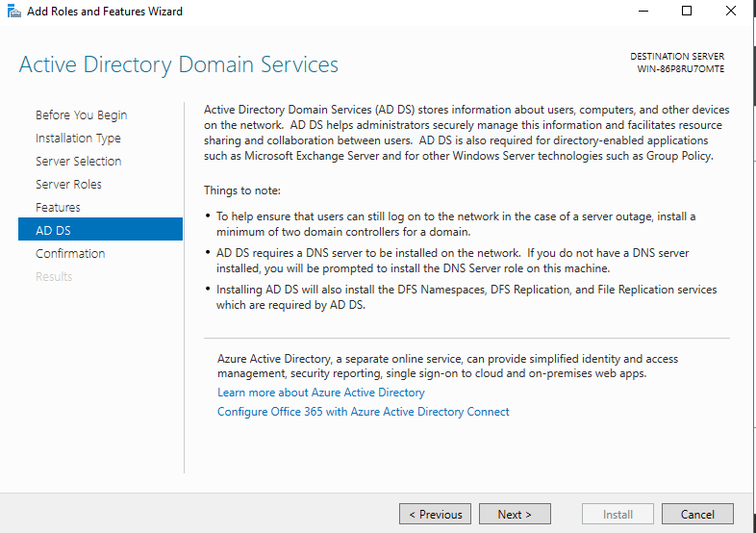Select Features in the wizard sidebar
Viewport: 756px width, 533px height.
[x=58, y=208]
